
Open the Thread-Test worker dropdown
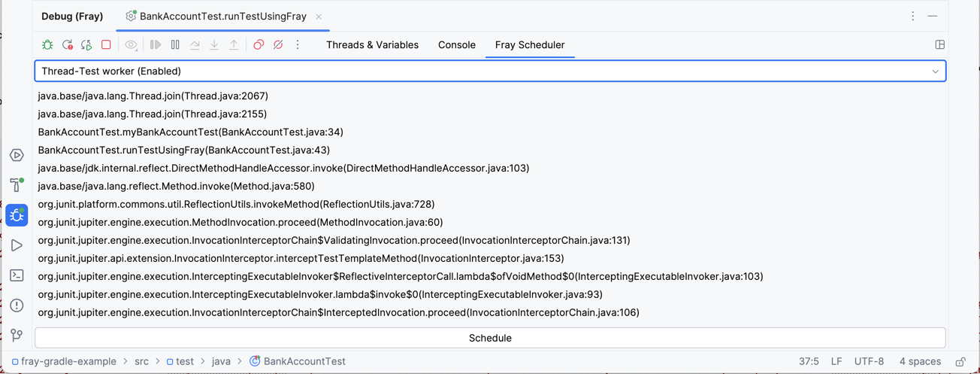tap(490, 71)
